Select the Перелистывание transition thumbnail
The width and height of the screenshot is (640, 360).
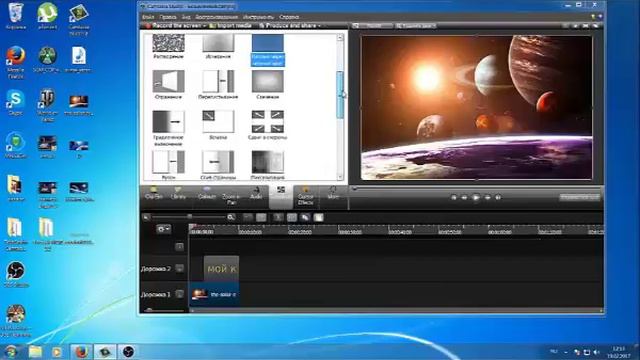[x=218, y=81]
